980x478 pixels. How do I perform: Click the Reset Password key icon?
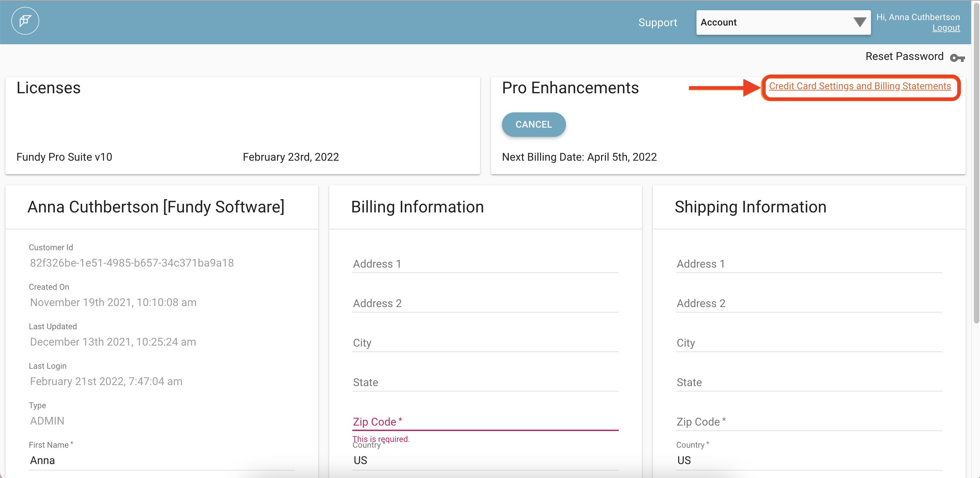[x=957, y=58]
